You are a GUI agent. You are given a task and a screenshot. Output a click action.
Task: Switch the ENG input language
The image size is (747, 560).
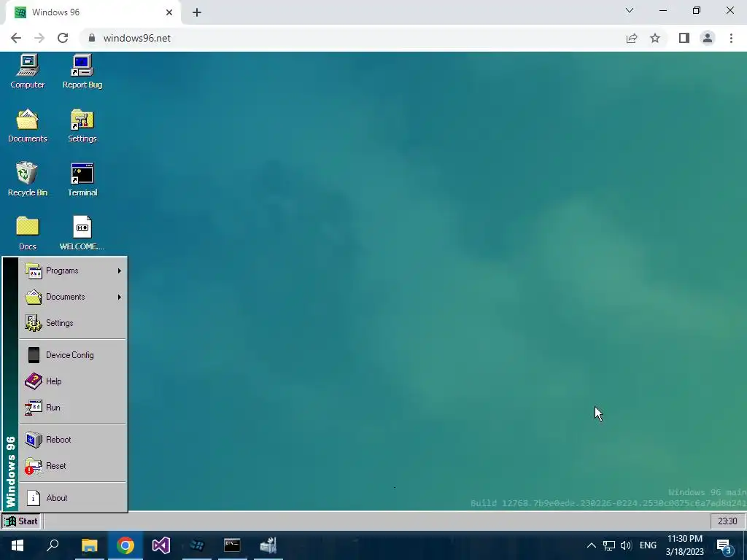(x=648, y=545)
